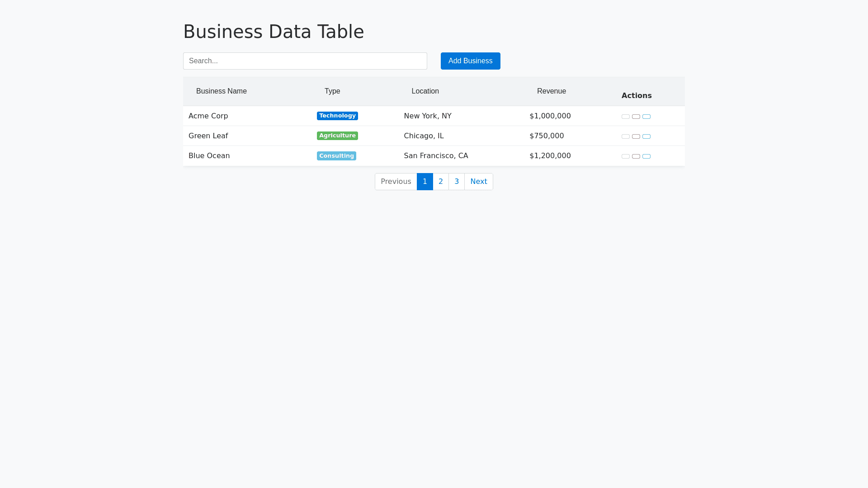The width and height of the screenshot is (868, 488).
Task: Click the blue-outlined action button for Blue Ocean
Action: [x=646, y=156]
